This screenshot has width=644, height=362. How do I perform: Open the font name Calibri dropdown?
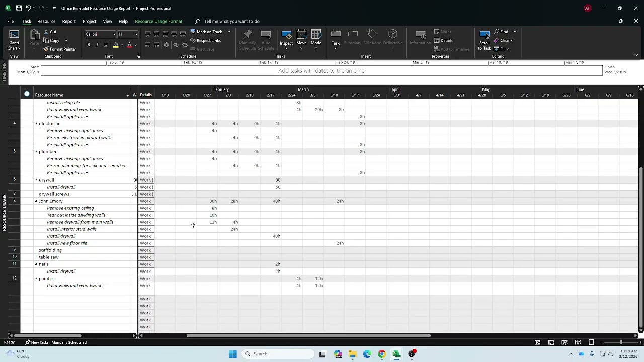pyautogui.click(x=114, y=34)
